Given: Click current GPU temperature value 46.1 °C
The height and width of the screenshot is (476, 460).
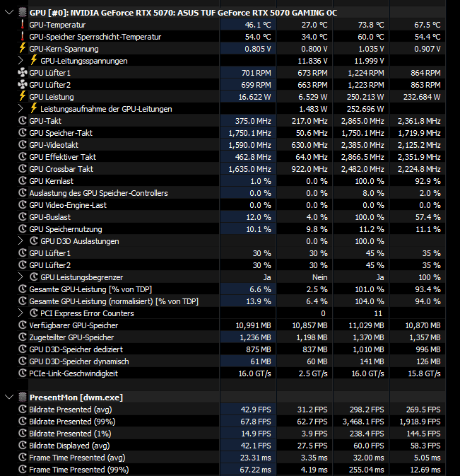Looking at the screenshot, I should tap(258, 25).
